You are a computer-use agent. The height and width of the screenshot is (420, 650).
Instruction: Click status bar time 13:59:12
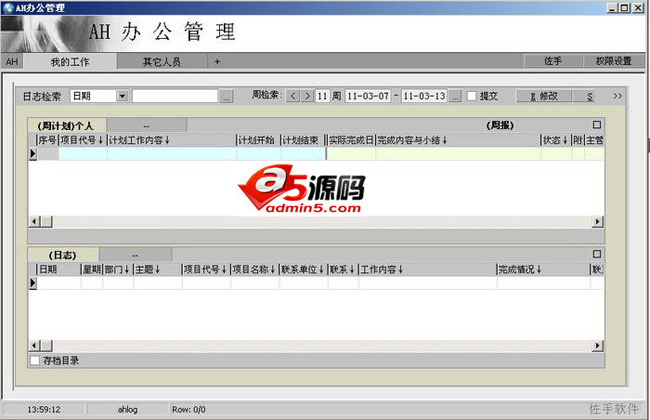(44, 410)
